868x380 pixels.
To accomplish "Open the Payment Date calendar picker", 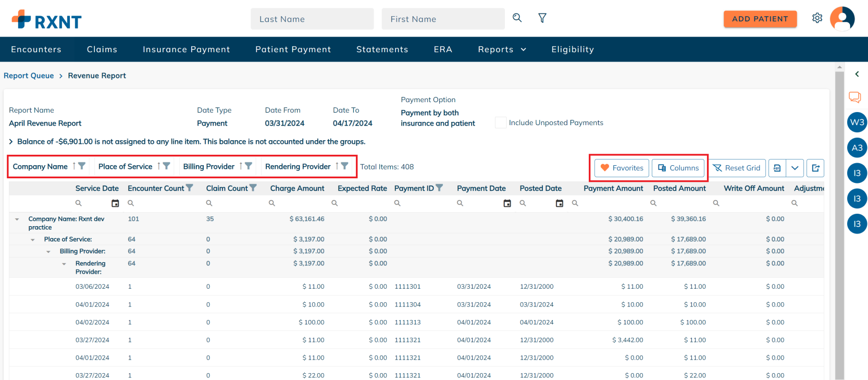I will [507, 203].
